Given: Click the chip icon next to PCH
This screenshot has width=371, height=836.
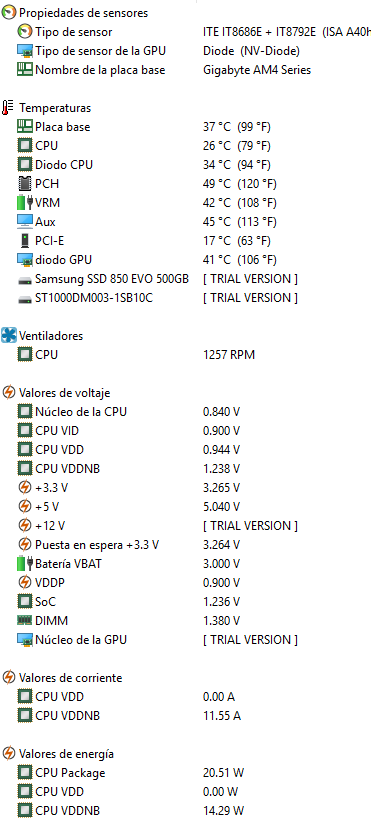Looking at the screenshot, I should (x=25, y=184).
